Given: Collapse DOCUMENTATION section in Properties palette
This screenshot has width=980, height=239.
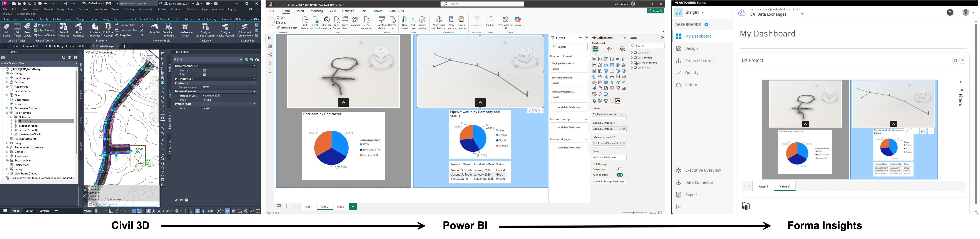Looking at the screenshot, I should pyautogui.click(x=254, y=66).
